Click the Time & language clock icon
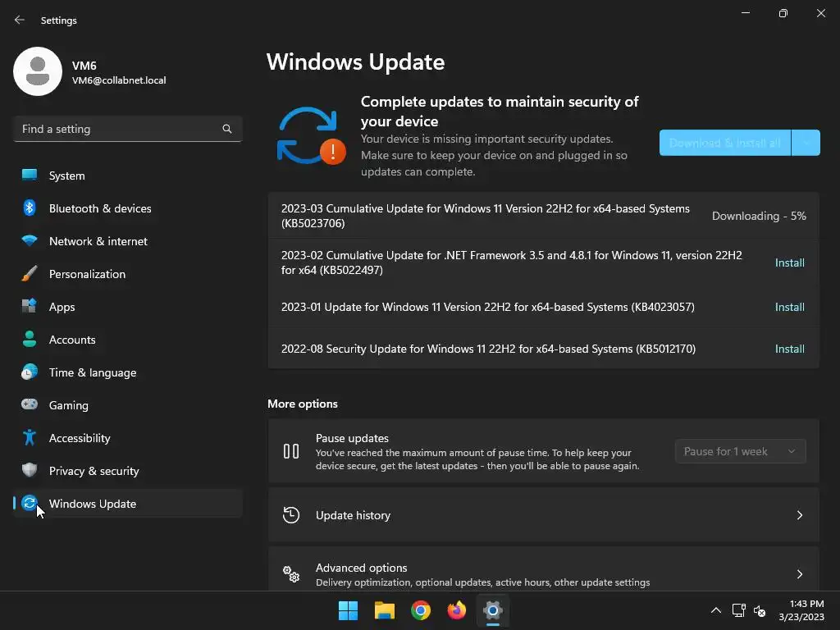The width and height of the screenshot is (840, 630). (x=30, y=372)
